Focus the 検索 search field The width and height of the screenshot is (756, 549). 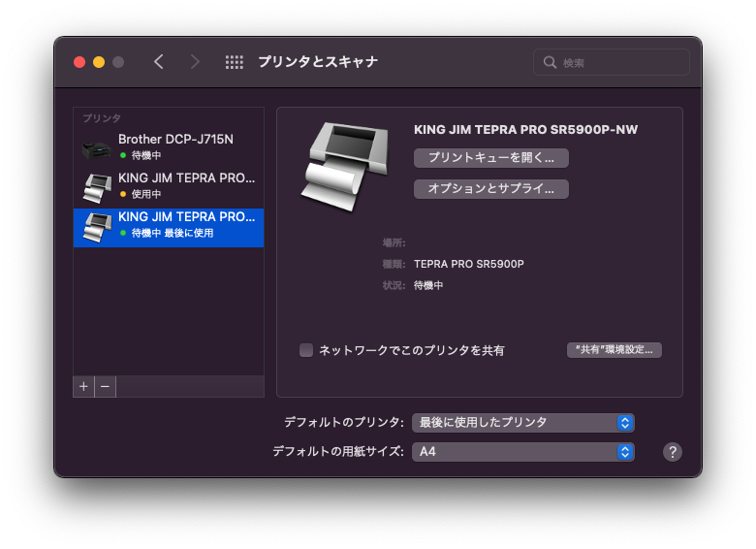pyautogui.click(x=612, y=62)
